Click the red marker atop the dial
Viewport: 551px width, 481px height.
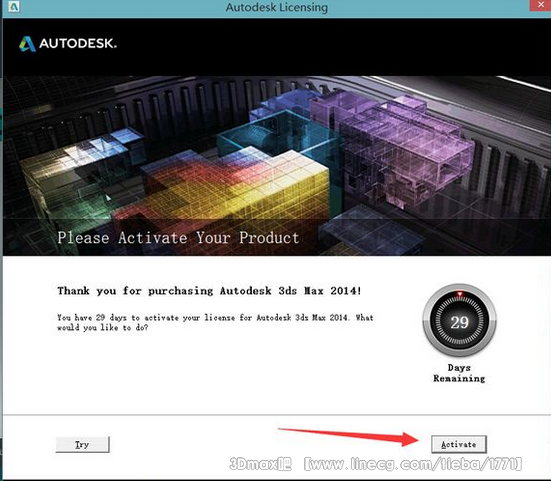[460, 294]
